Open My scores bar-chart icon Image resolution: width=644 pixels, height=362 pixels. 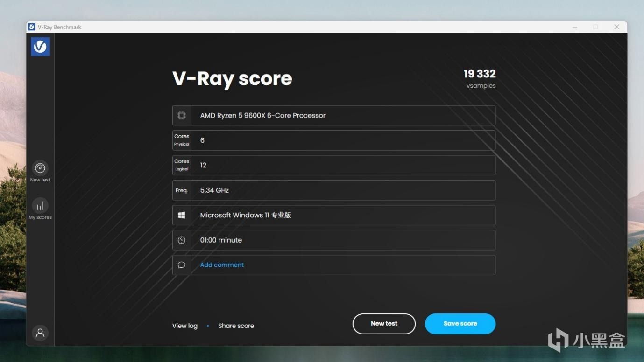click(x=40, y=206)
